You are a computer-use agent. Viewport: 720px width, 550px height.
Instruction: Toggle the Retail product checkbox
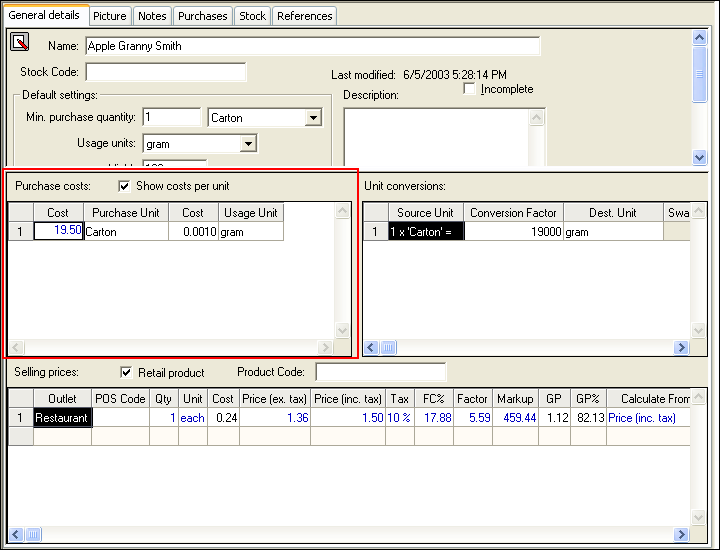tap(126, 372)
